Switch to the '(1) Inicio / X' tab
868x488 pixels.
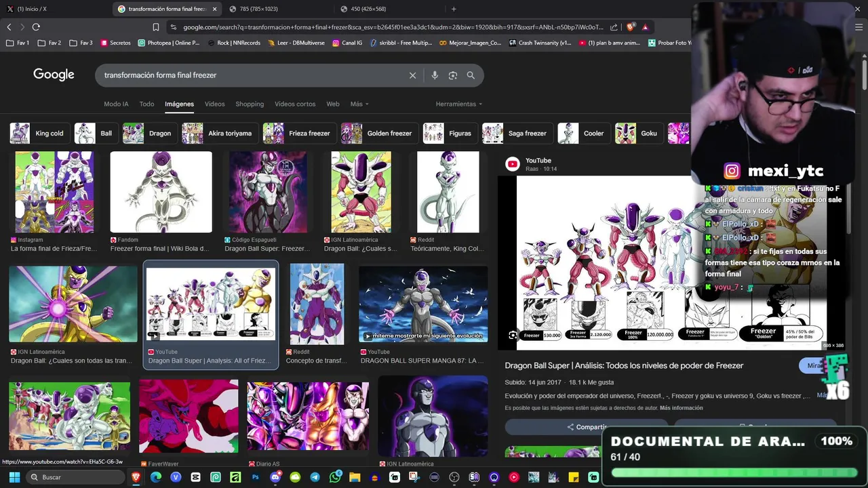54,9
